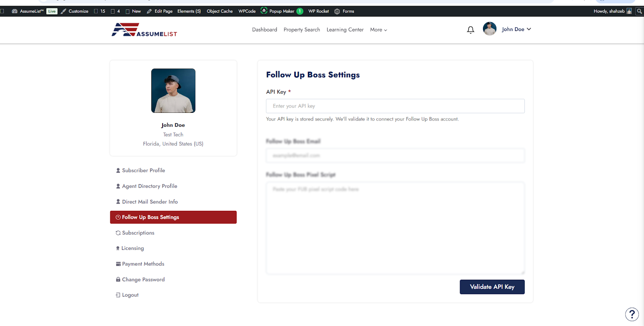The height and width of the screenshot is (326, 644).
Task: Go to Payment Methods in the sidebar
Action: pyautogui.click(x=140, y=264)
